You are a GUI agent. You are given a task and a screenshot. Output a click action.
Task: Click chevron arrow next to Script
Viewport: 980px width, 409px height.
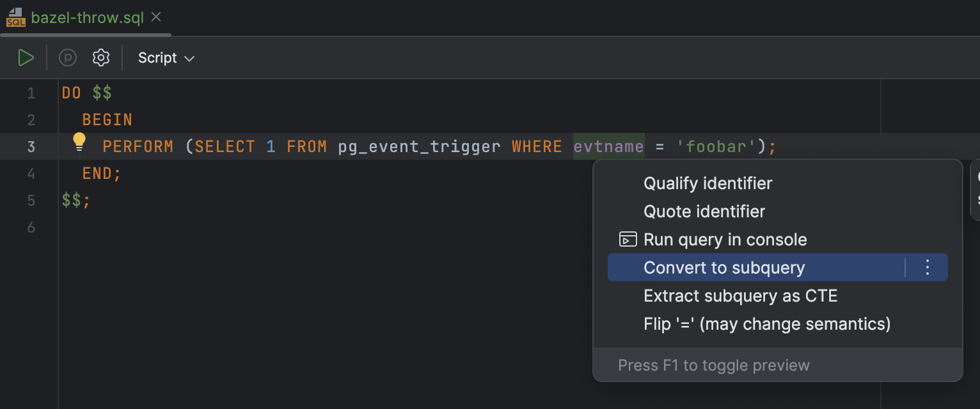click(189, 59)
